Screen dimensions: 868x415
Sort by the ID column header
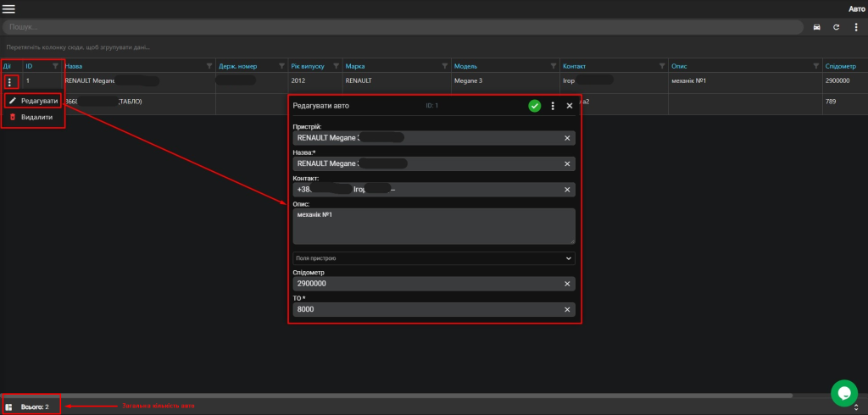pyautogui.click(x=30, y=66)
